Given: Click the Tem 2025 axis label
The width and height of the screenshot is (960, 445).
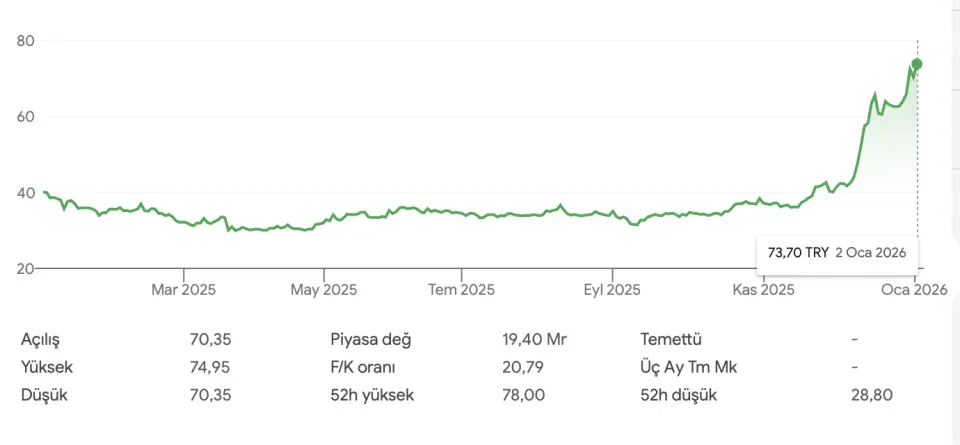Looking at the screenshot, I should click(462, 290).
